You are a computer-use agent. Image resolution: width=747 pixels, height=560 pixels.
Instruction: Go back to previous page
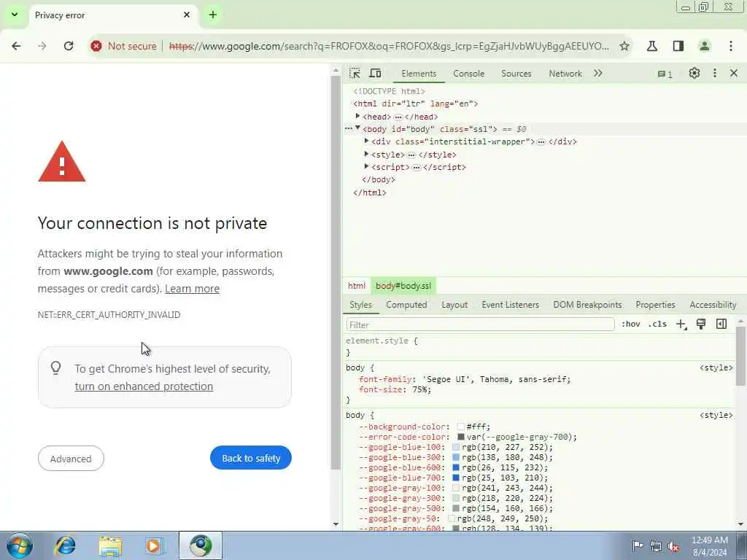tap(16, 46)
